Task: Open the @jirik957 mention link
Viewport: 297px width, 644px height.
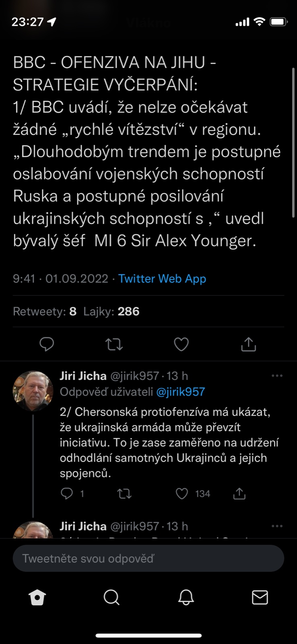Action: (180, 392)
